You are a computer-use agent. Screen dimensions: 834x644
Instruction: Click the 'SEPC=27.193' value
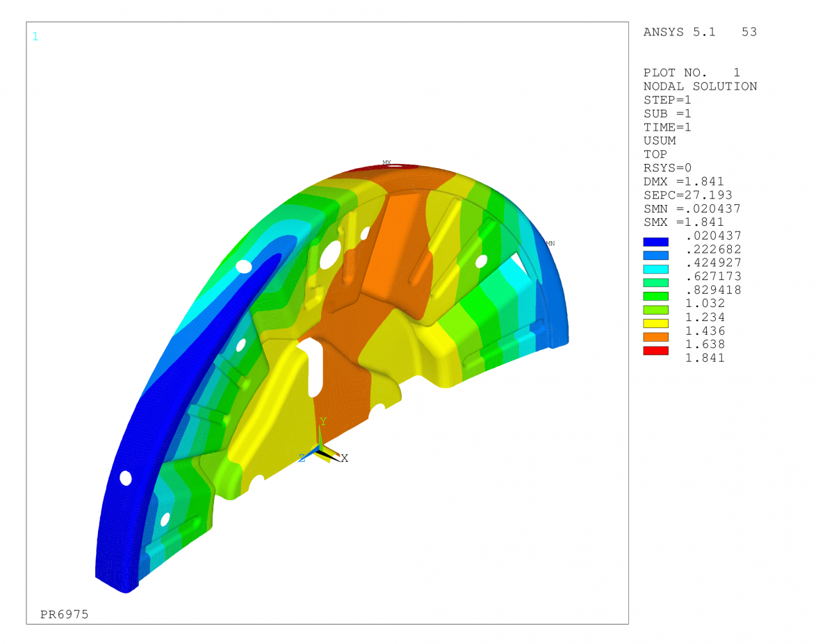[688, 195]
